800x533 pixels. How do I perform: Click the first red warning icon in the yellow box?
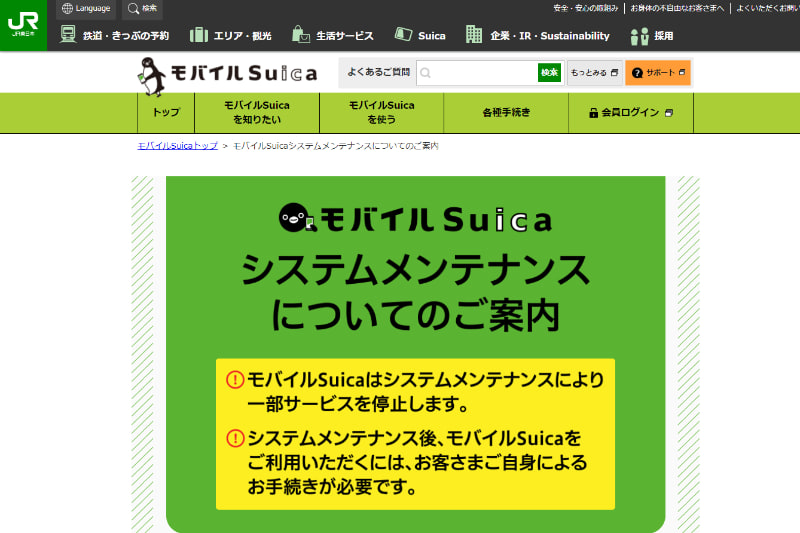pos(235,379)
